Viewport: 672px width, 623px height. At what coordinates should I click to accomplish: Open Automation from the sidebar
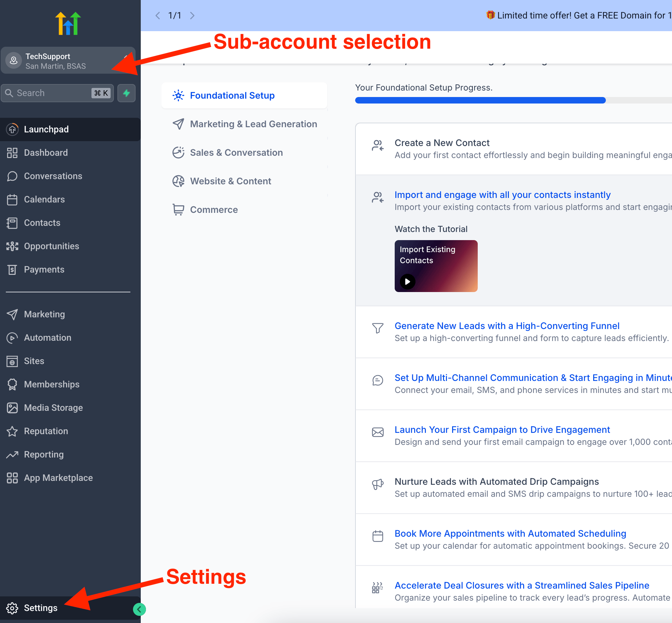coord(70,338)
